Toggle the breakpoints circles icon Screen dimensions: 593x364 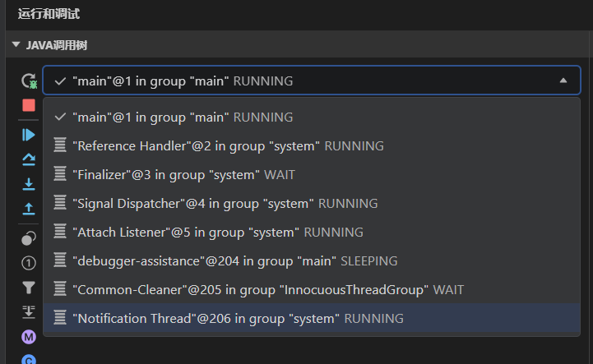pyautogui.click(x=29, y=238)
